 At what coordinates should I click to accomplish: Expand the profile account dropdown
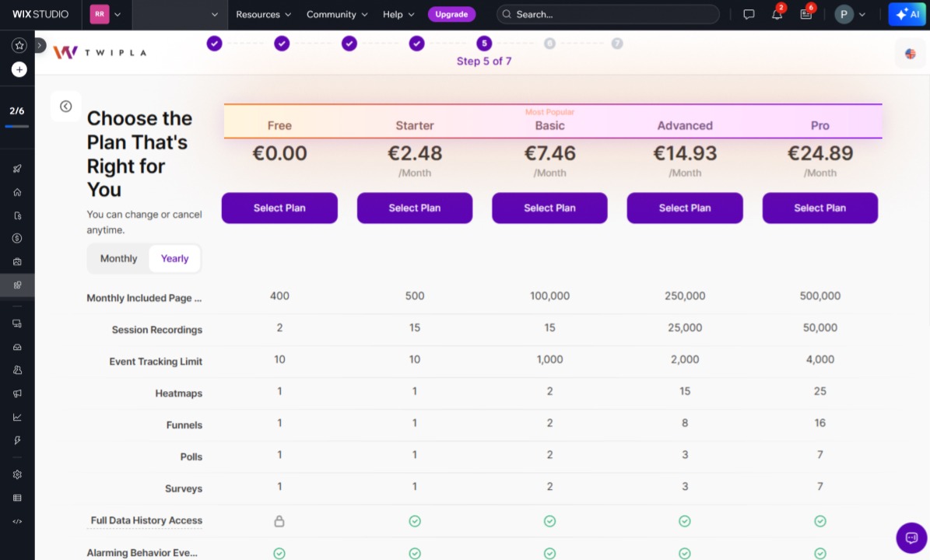click(x=851, y=15)
